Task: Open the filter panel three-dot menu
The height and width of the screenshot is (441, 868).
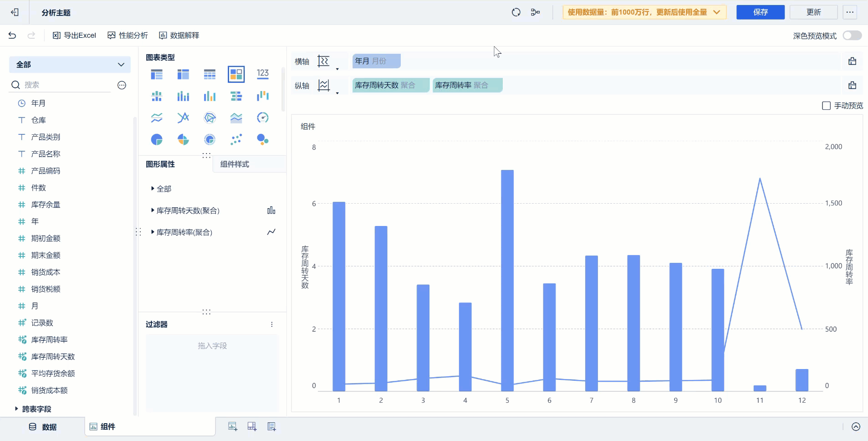Action: point(272,324)
